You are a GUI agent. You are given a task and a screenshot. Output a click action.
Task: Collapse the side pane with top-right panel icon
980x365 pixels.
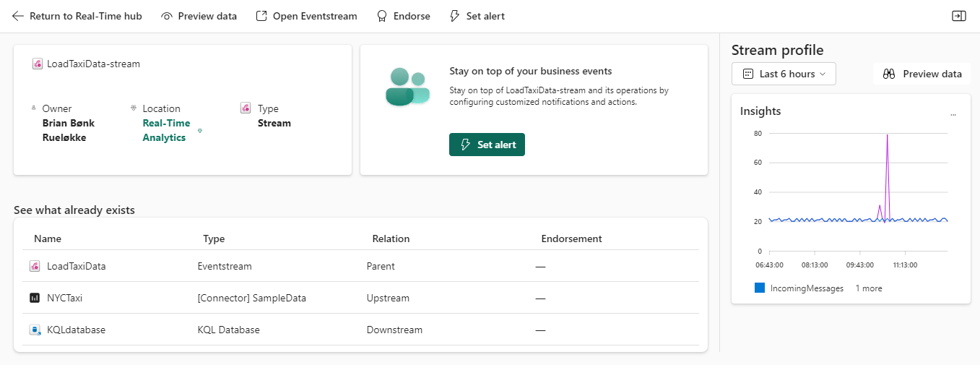tap(959, 16)
